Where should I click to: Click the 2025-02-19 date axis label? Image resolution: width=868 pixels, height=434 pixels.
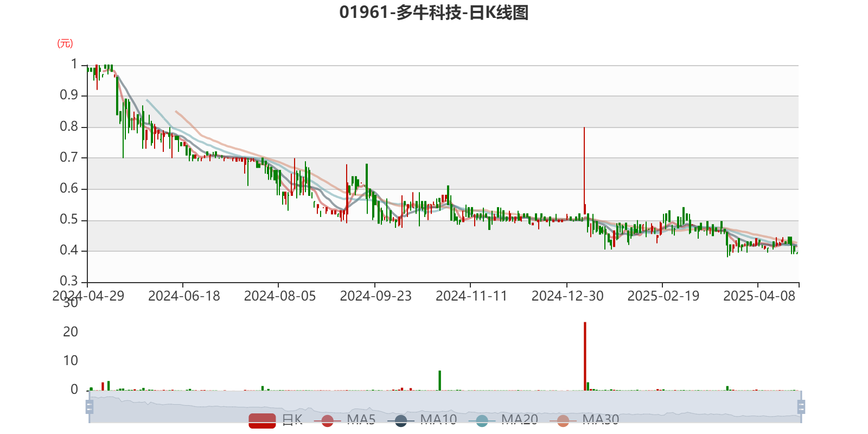tap(663, 296)
